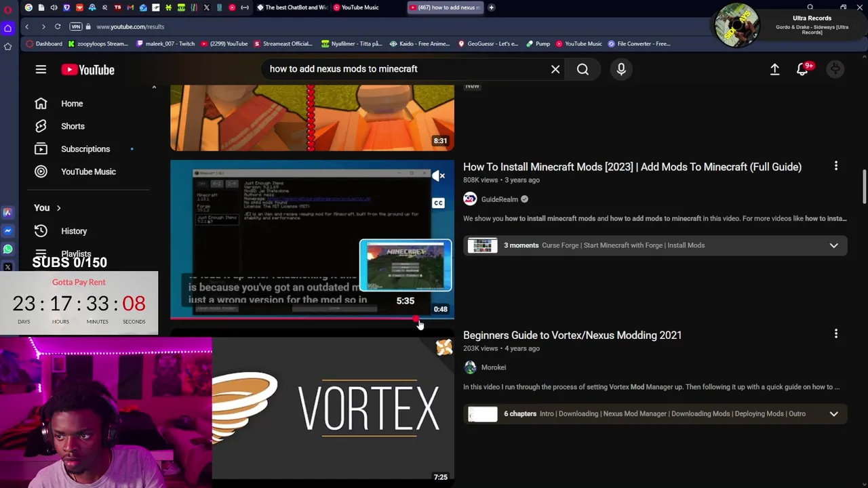The width and height of the screenshot is (868, 488).
Task: Reload the page
Action: [58, 26]
